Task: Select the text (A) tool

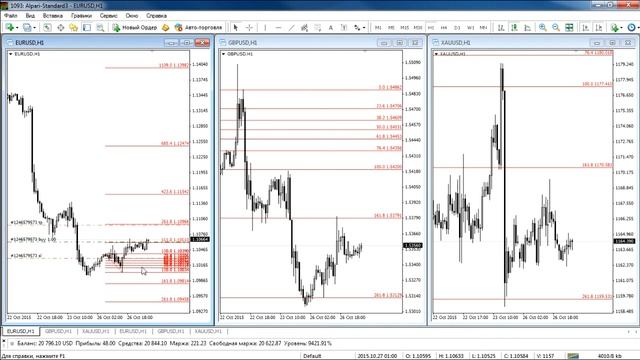Action: 331,27
